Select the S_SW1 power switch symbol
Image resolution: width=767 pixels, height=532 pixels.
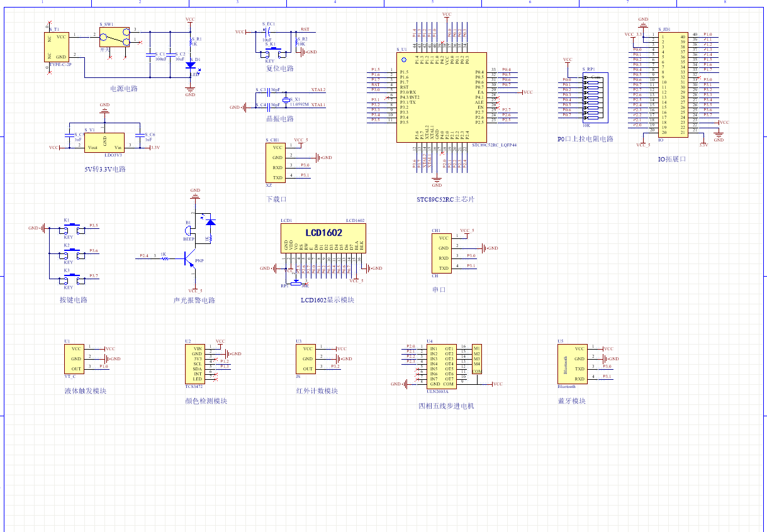pos(115,37)
